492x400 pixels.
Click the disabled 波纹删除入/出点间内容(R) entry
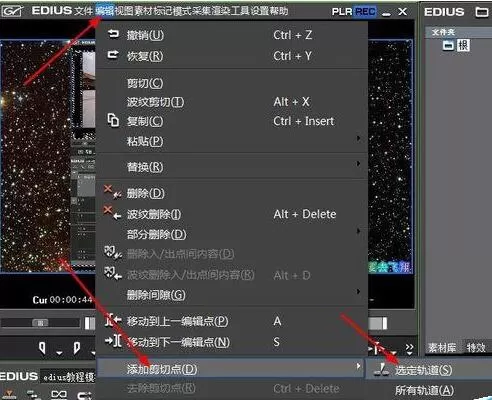click(x=232, y=275)
